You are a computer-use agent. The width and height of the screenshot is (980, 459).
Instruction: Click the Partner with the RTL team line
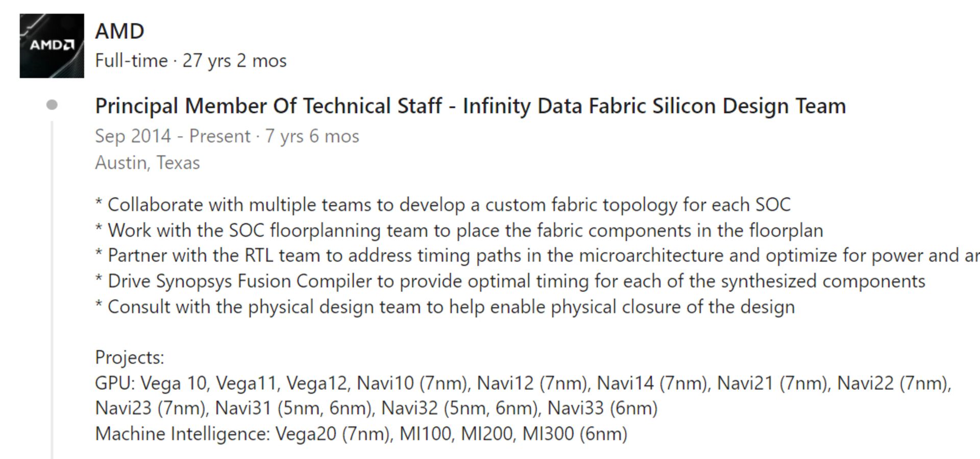pyautogui.click(x=536, y=256)
